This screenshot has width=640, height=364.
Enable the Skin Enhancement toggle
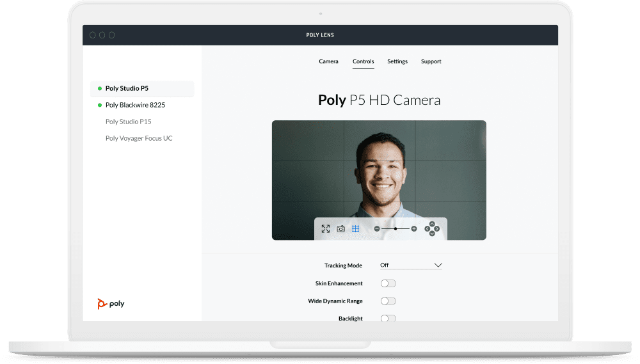[x=388, y=283]
